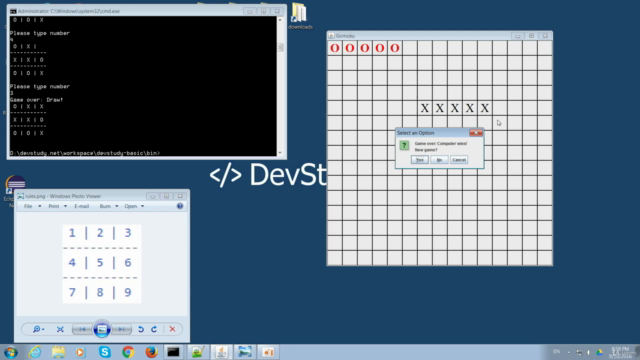Image resolution: width=640 pixels, height=360 pixels.
Task: Click the zoom magnifier icon in Photo Viewer
Action: [x=38, y=329]
